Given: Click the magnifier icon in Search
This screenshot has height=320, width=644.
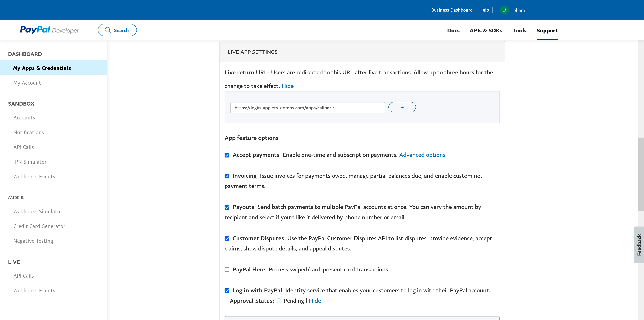Looking at the screenshot, I should (108, 30).
